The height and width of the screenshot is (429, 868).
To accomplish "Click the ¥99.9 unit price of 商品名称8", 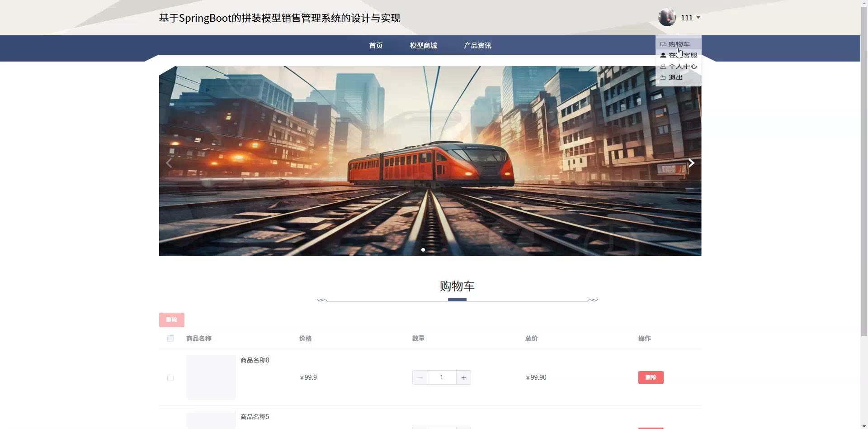I will (x=308, y=377).
